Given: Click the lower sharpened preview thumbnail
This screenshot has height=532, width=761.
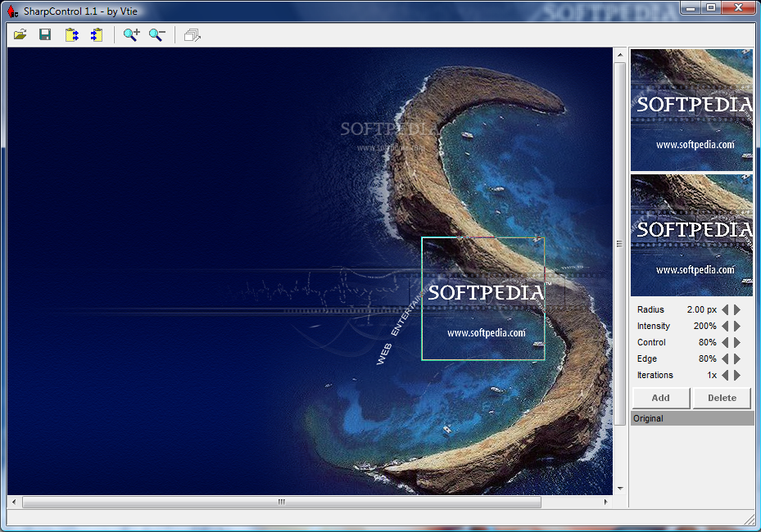Looking at the screenshot, I should [691, 235].
